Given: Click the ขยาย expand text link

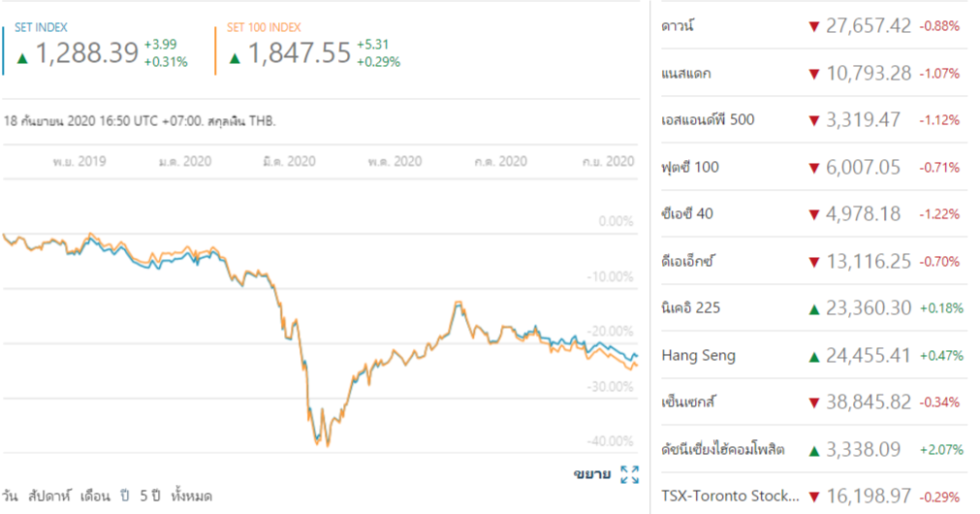Looking at the screenshot, I should point(591,474).
